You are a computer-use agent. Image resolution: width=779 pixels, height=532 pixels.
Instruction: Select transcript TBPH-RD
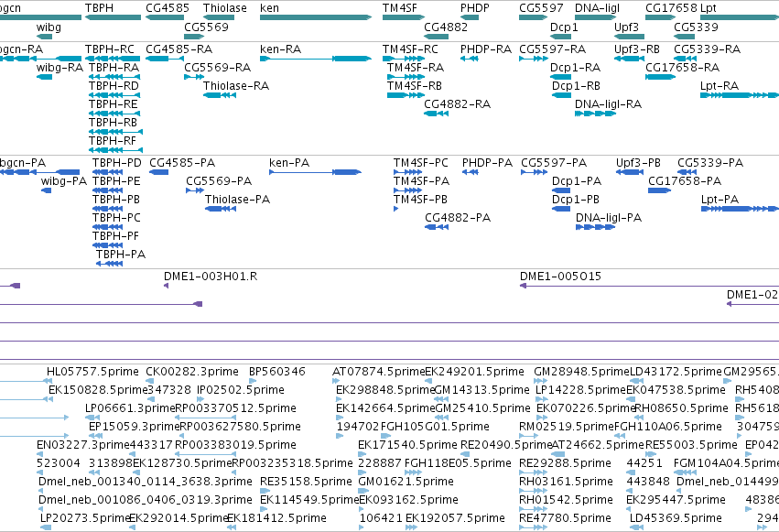coord(114,95)
